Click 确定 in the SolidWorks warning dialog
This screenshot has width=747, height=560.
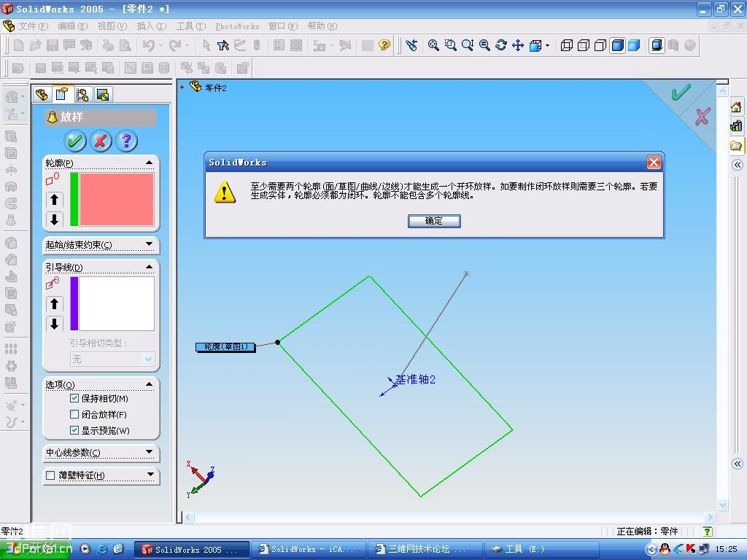[x=434, y=221]
